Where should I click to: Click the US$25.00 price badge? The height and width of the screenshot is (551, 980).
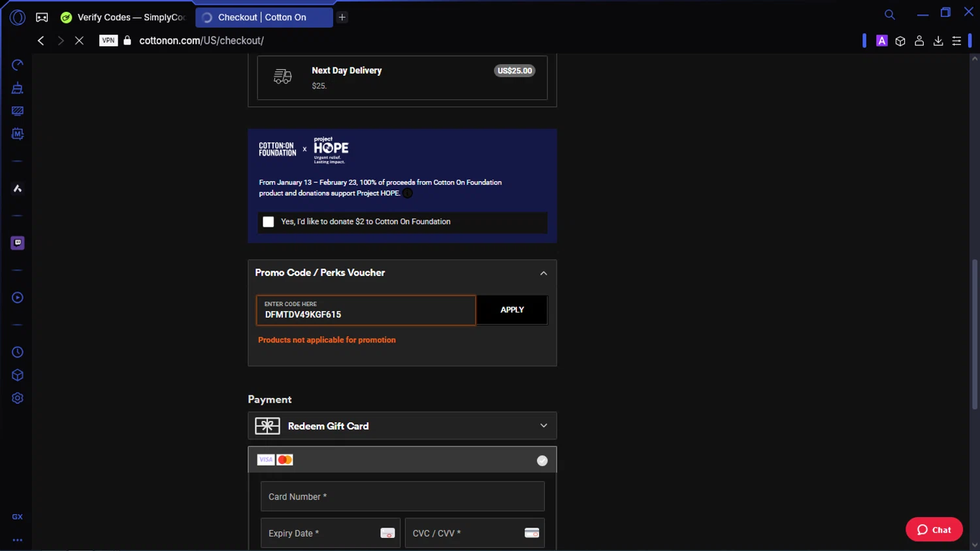tap(515, 71)
